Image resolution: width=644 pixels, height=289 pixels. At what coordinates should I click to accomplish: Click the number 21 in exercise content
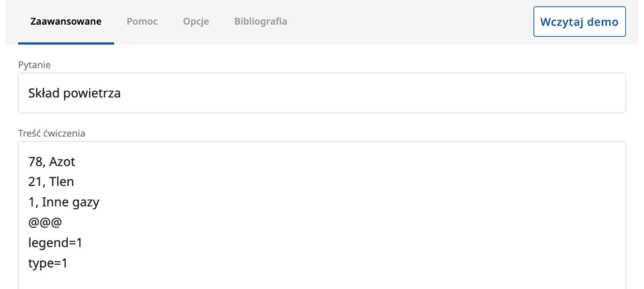coord(35,182)
